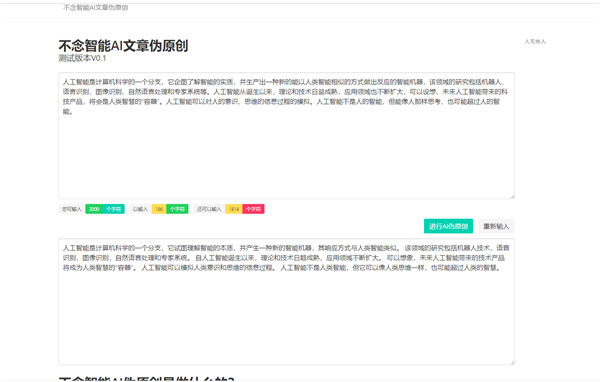Image resolution: width=600 pixels, height=382 pixels.
Task: Click the gray 重新输入 button
Action: 496,226
